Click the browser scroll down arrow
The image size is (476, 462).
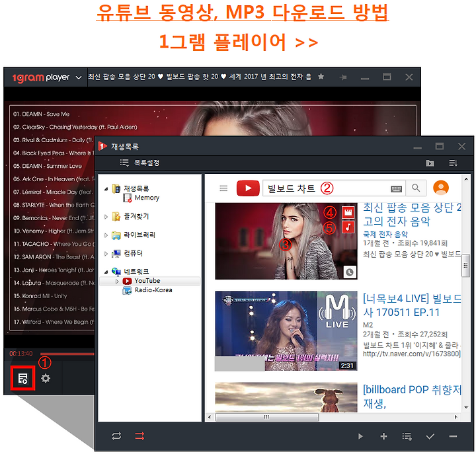[466, 408]
